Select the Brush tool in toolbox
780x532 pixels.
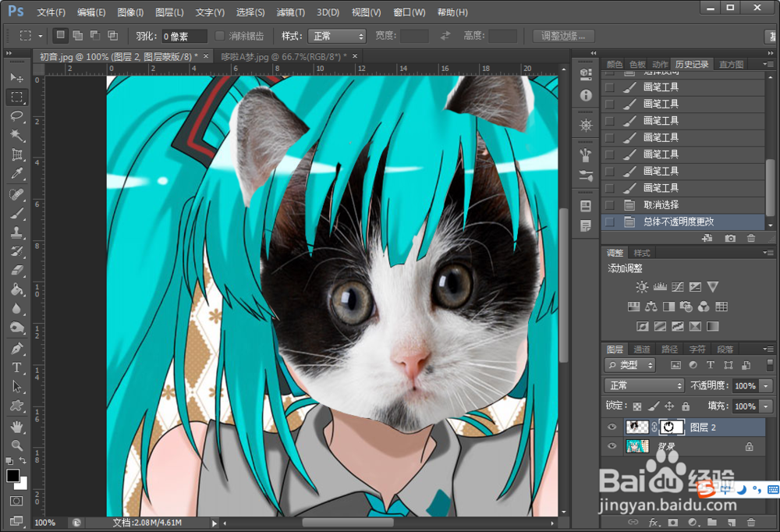(16, 213)
